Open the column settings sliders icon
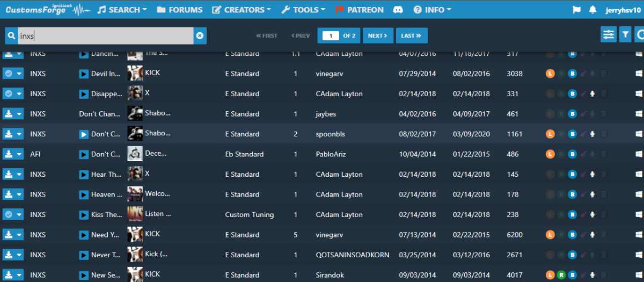Screen dimensions: 644x282 [x=609, y=35]
